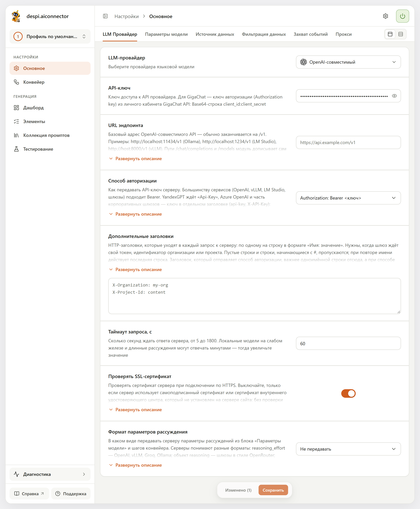This screenshot has height=509, width=420.
Task: Expand description under URL эндпоинта
Action: click(136, 159)
